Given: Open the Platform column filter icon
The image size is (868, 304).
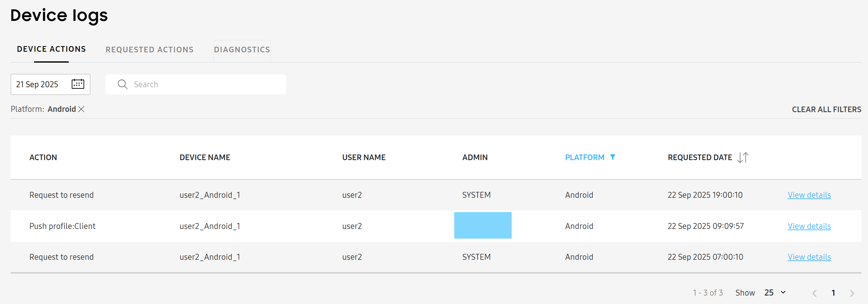Looking at the screenshot, I should coord(613,157).
